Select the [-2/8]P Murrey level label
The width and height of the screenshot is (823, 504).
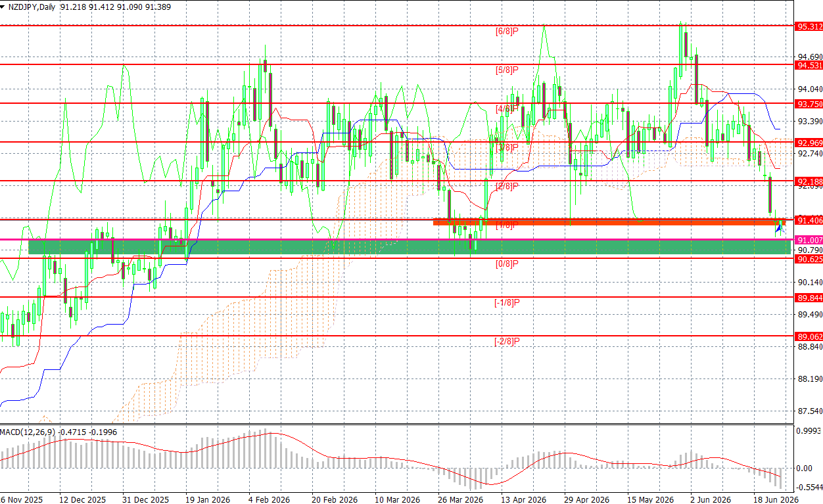tap(507, 341)
